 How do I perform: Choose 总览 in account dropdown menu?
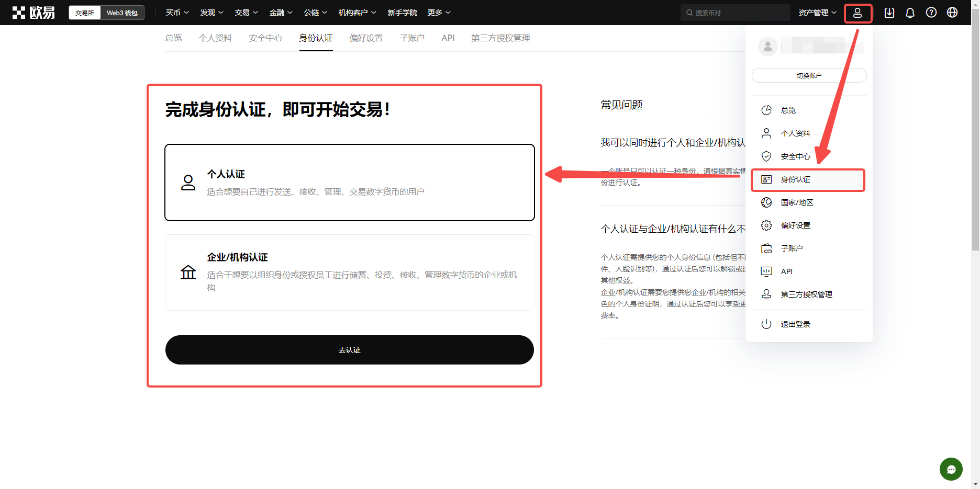point(809,110)
